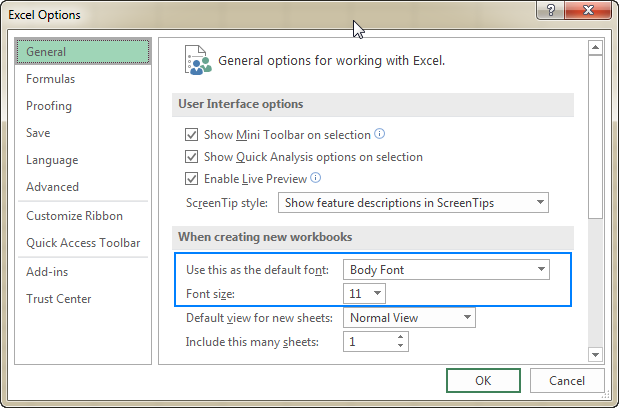Image resolution: width=619 pixels, height=408 pixels.
Task: Switch to the Formulas category
Action: pos(83,79)
